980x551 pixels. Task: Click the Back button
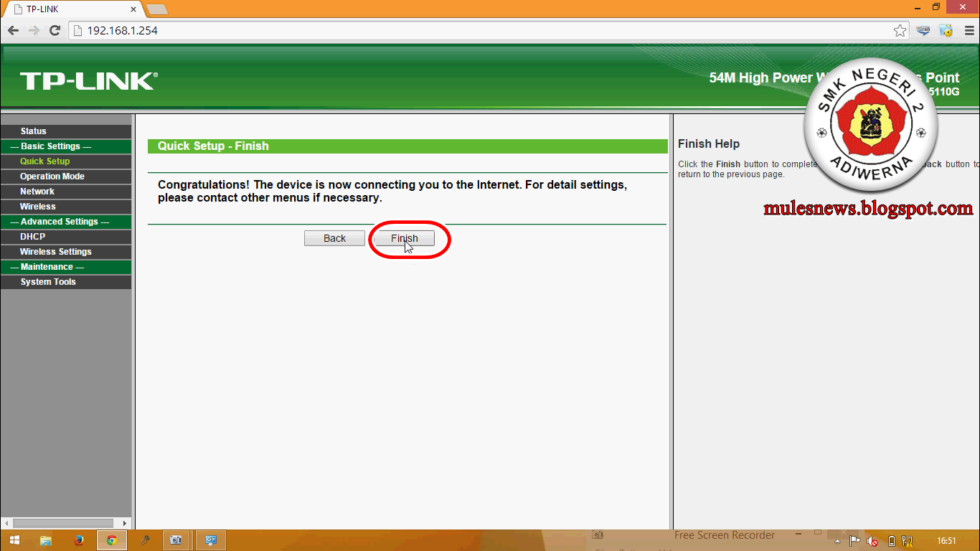(334, 238)
